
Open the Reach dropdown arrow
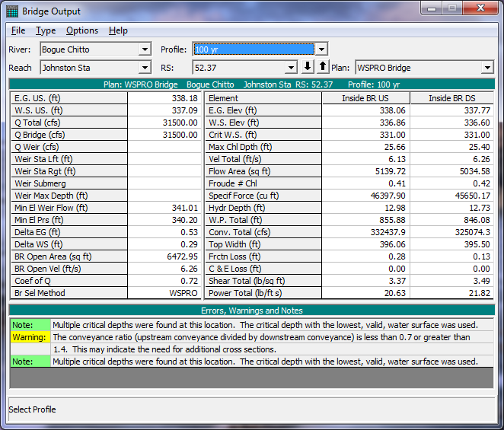(x=145, y=68)
